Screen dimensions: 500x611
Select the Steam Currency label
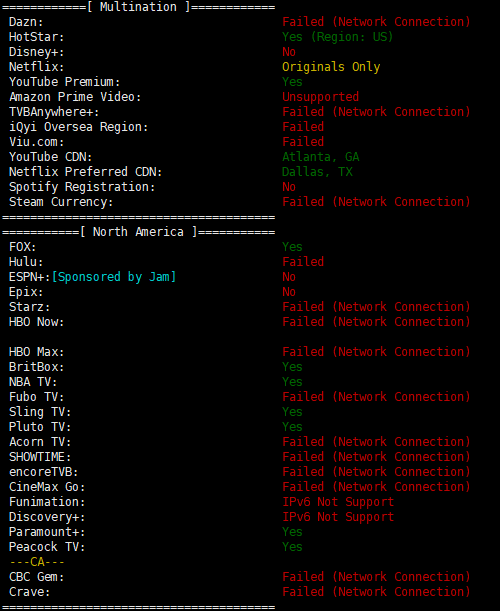click(x=61, y=202)
